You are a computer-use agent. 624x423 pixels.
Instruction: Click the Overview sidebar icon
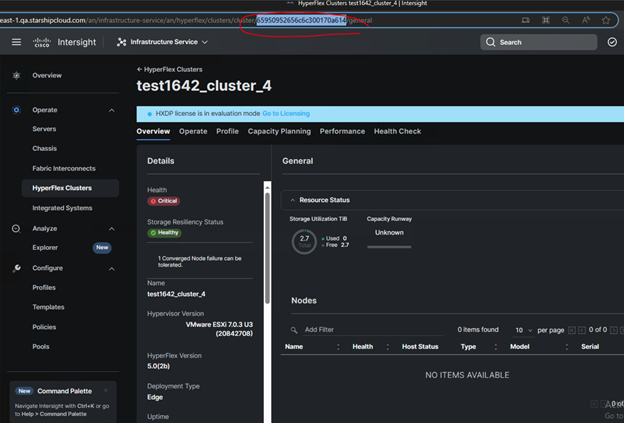click(x=16, y=75)
